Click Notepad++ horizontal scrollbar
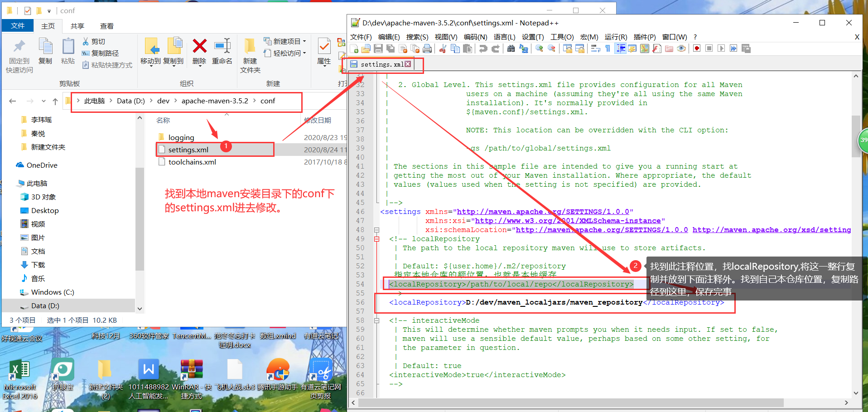 pos(571,402)
